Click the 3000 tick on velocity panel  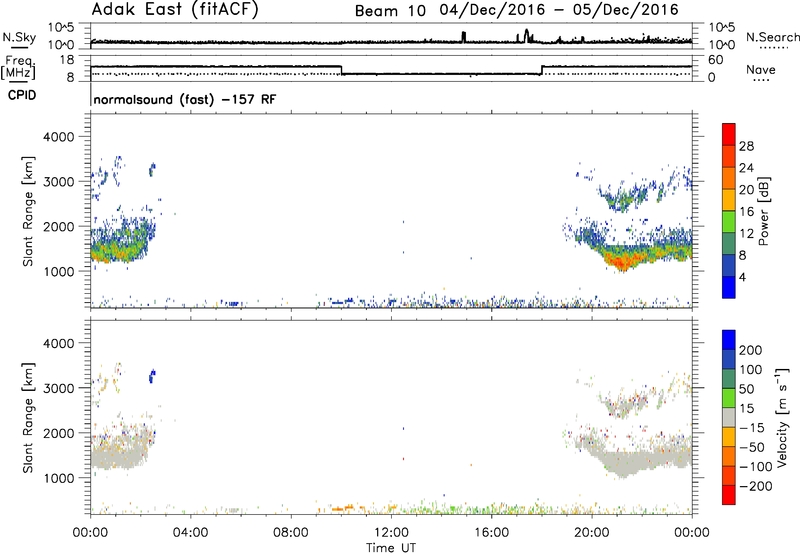click(x=58, y=388)
